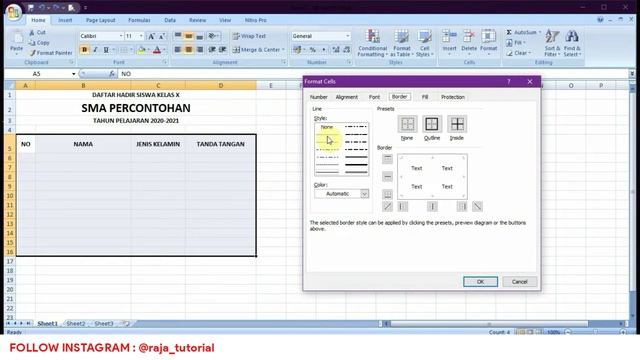Open the Insert ribbon tab
The image size is (640, 360).
coord(65,20)
